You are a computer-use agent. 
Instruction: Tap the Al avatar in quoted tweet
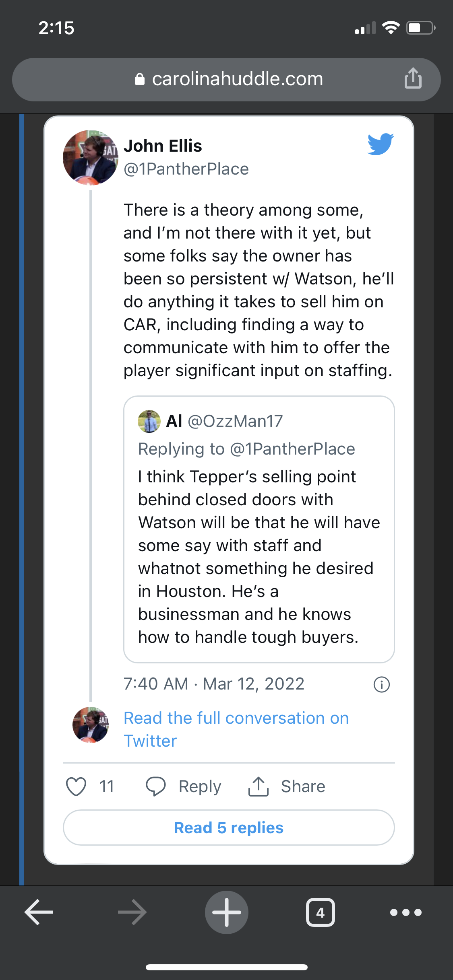[x=149, y=421]
